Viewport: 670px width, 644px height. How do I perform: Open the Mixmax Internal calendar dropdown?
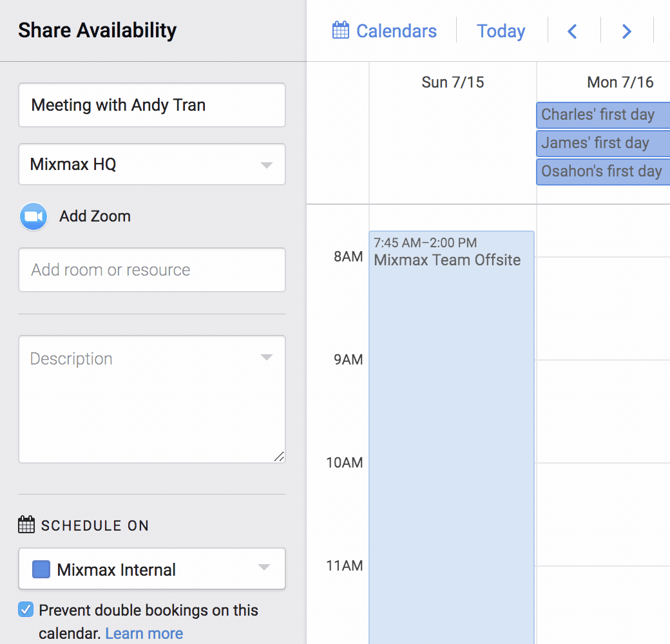[151, 569]
